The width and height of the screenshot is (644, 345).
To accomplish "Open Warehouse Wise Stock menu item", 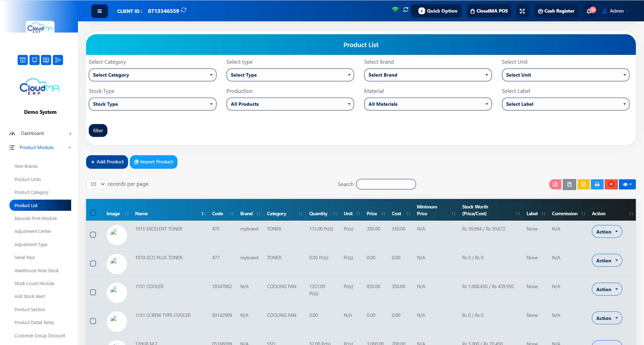I will click(x=37, y=271).
